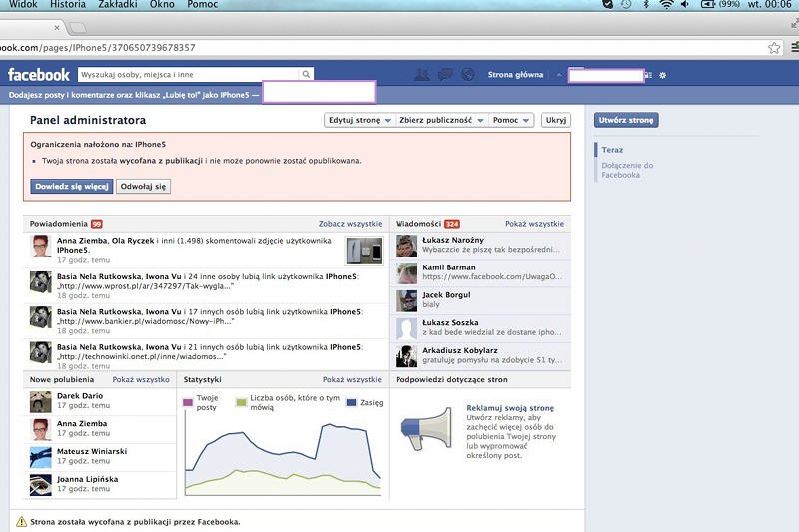
Task: Open the friend requests icon
Action: point(421,74)
